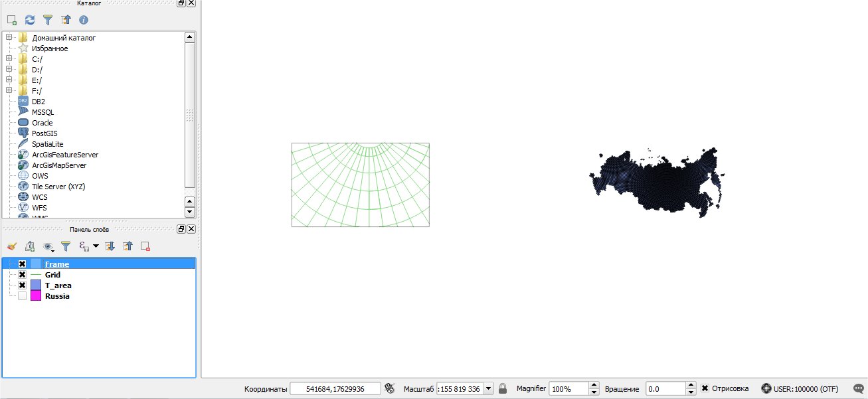
Task: Select ArcGisMapServer in Catalog
Action: 59,165
